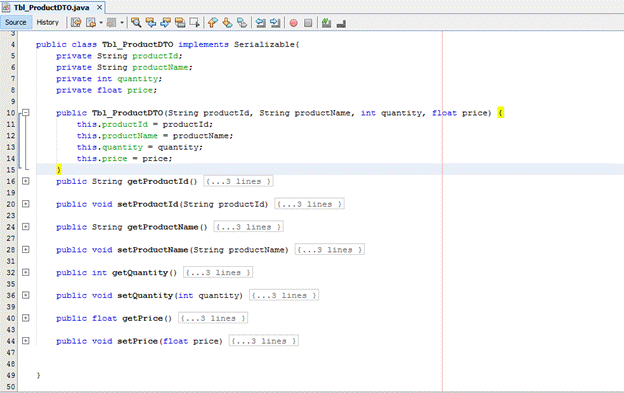Close the Tbl_ProductDTO.java tab
This screenshot has height=393, width=624.
(99, 8)
